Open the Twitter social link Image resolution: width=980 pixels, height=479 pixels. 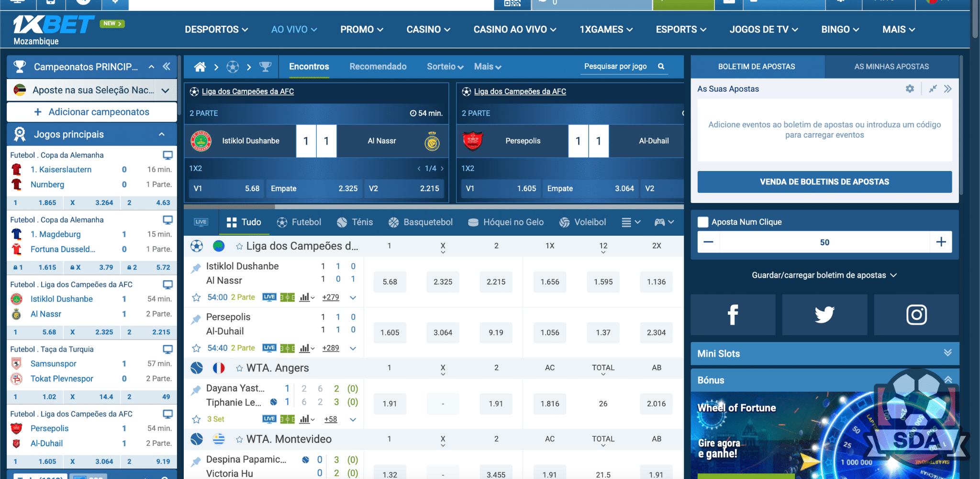click(x=824, y=315)
